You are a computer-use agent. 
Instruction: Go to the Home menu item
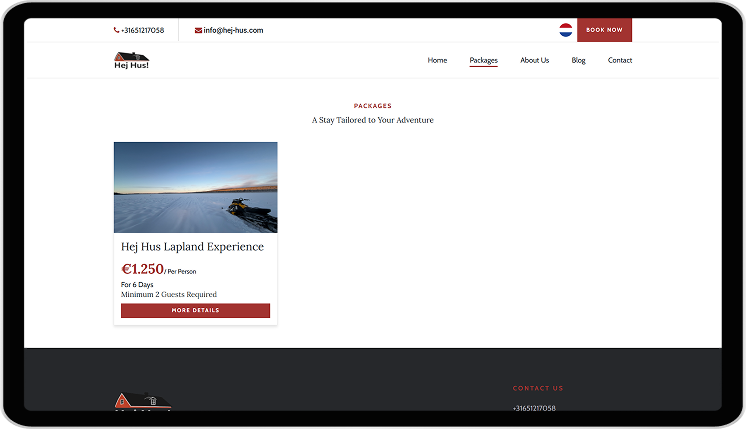click(x=437, y=60)
